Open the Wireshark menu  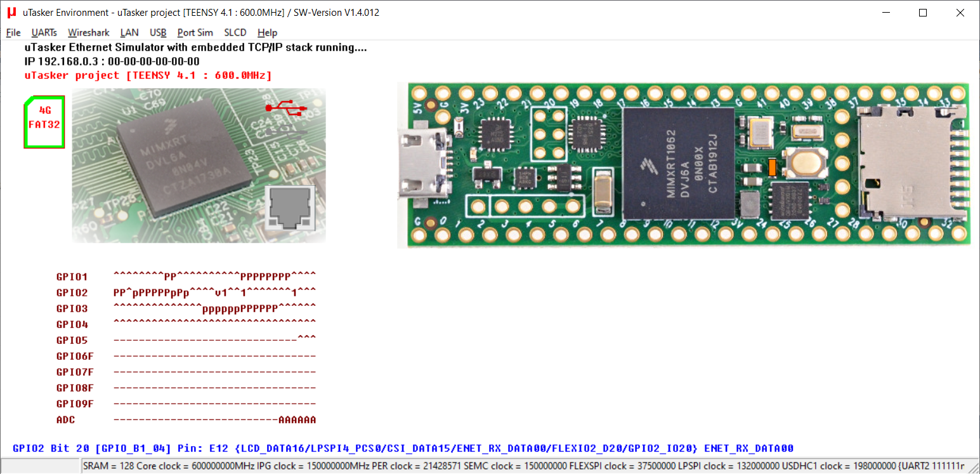[x=89, y=32]
